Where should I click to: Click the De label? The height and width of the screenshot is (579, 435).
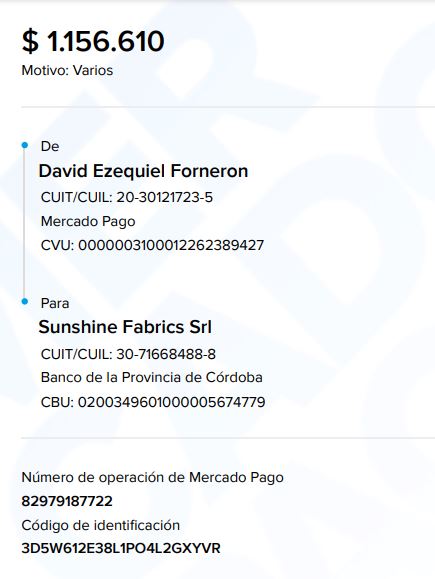50,146
